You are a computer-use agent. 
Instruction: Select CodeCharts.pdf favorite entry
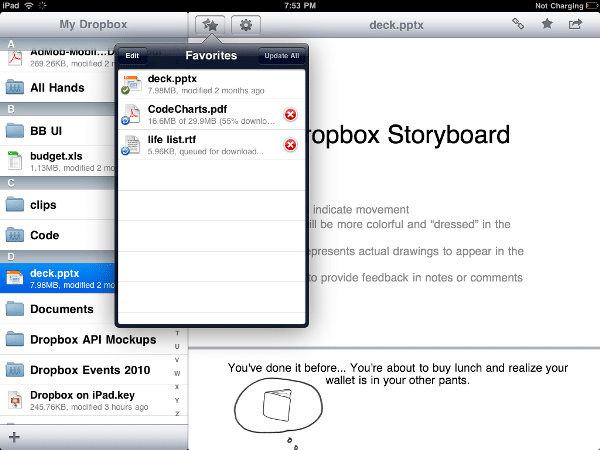pos(212,114)
